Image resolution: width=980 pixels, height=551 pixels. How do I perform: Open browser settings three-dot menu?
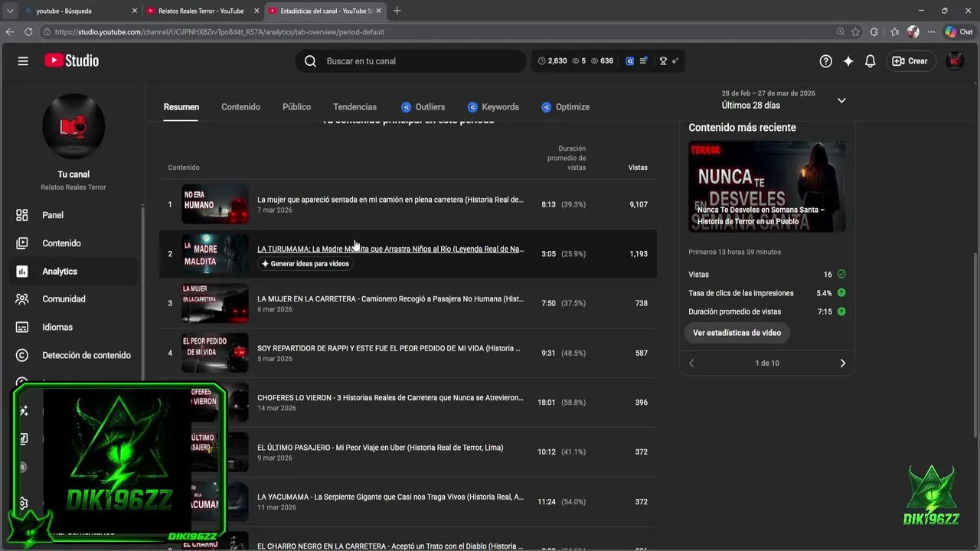coord(931,32)
